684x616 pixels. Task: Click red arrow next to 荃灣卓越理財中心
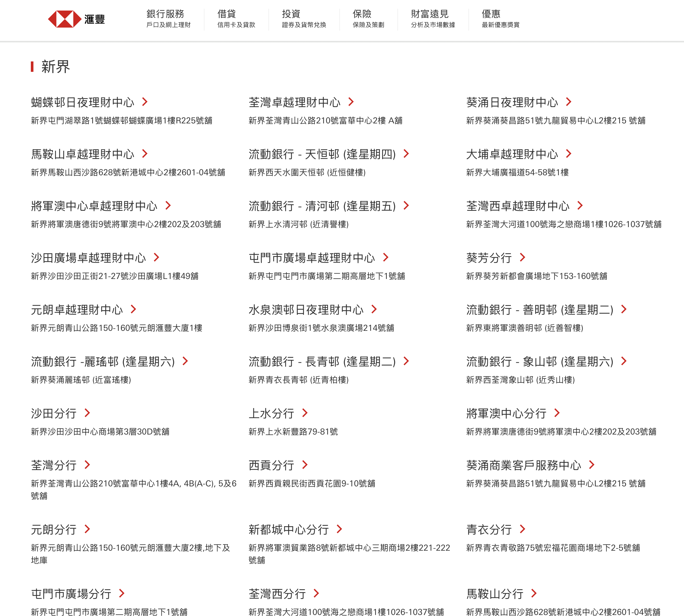click(x=351, y=102)
